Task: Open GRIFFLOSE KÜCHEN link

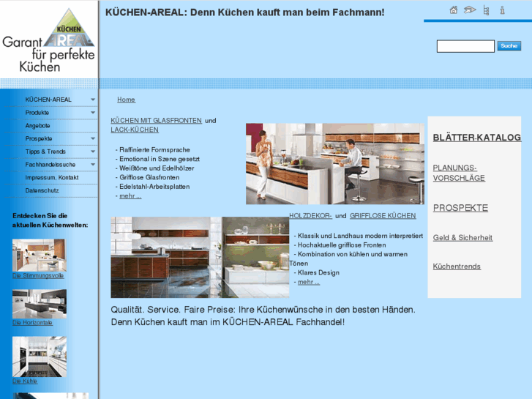Action: (383, 216)
